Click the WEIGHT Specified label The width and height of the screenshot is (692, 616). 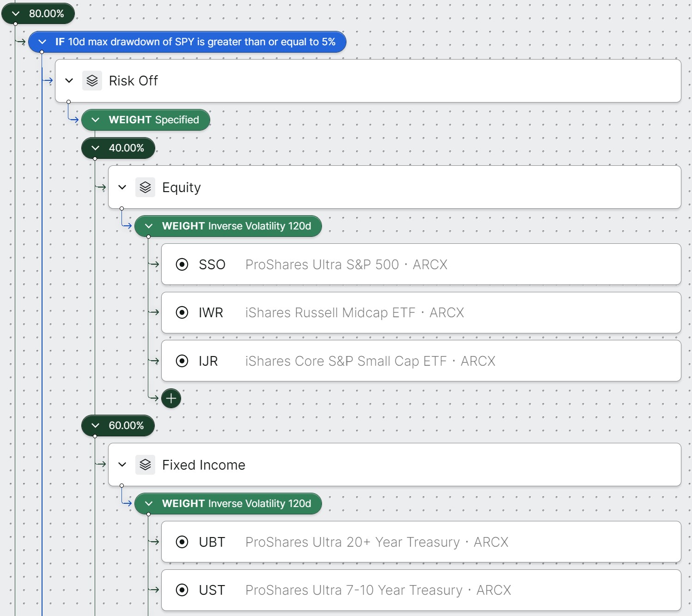[x=154, y=120]
